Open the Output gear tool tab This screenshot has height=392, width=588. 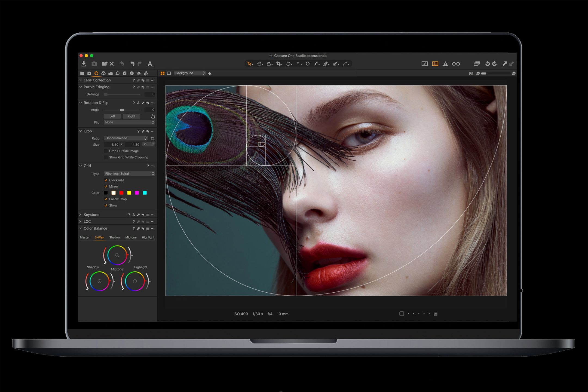[x=139, y=73]
